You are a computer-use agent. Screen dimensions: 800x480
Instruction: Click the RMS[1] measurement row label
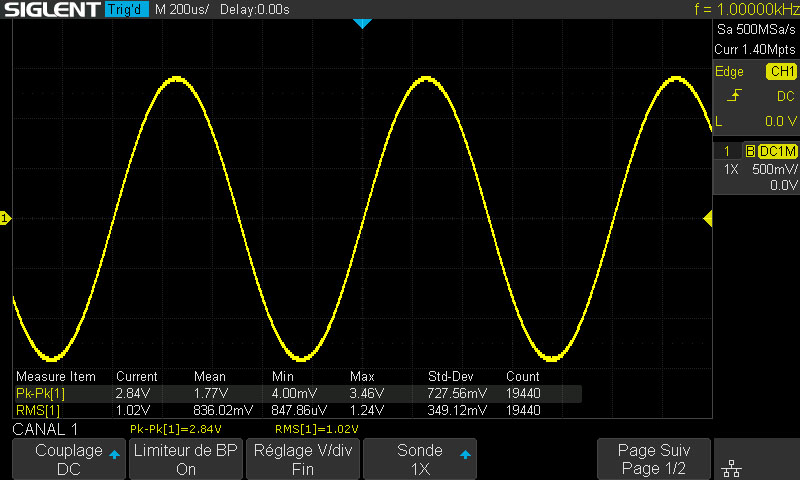(x=38, y=410)
